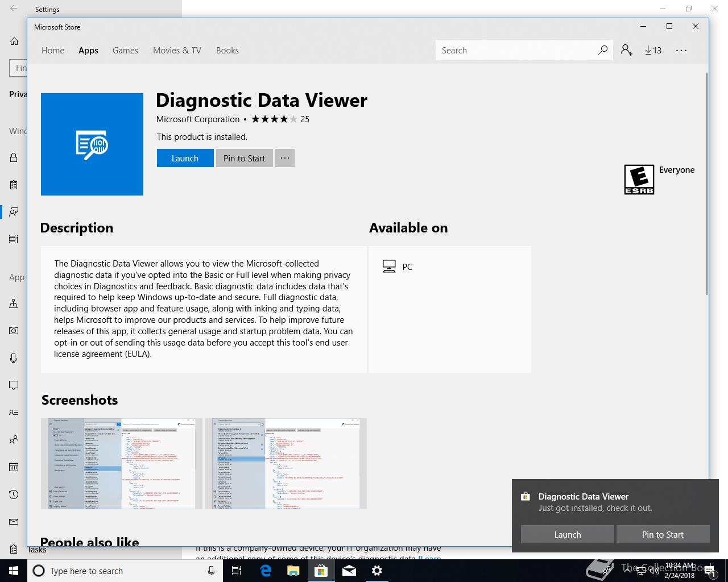
Task: Expand the ellipsis menu beside Pin to Start
Action: click(285, 158)
